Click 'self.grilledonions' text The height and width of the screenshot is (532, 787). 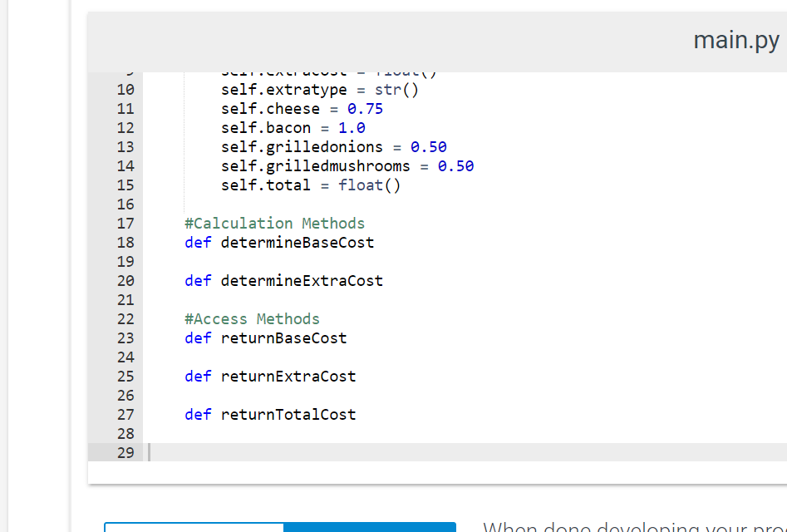click(x=302, y=147)
